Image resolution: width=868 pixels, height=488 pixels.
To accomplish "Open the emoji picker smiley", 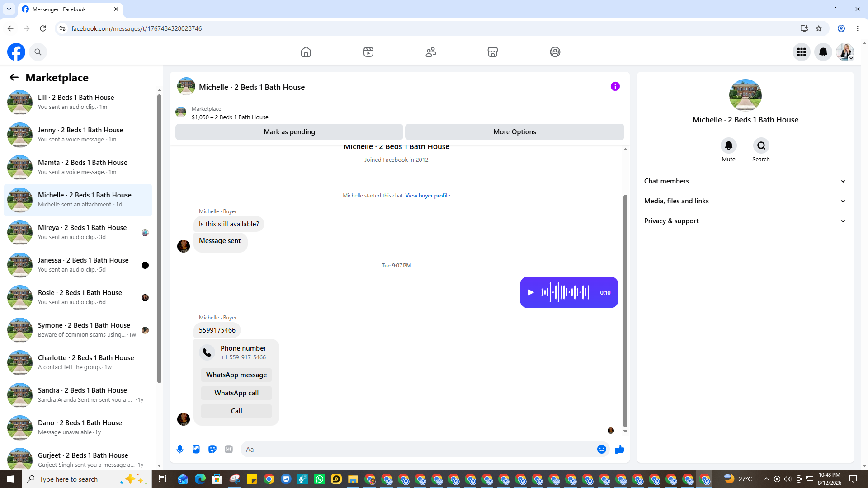I will 602,449.
